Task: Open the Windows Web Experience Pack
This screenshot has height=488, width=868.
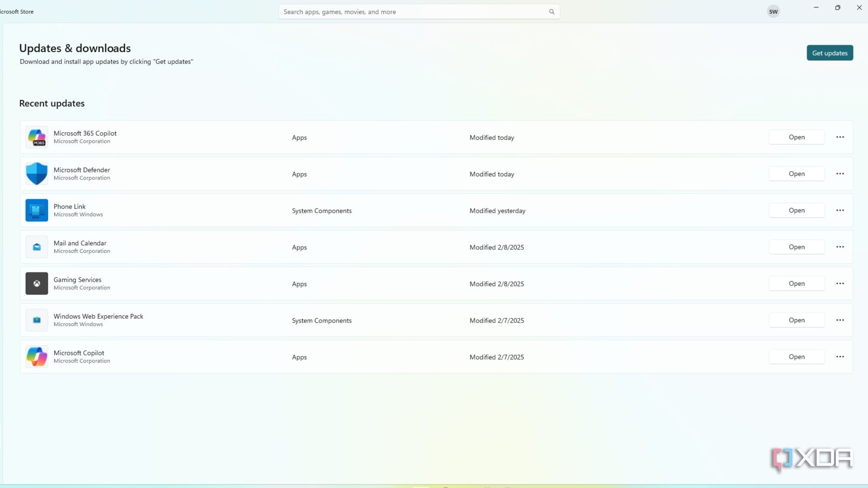Action: pyautogui.click(x=796, y=320)
